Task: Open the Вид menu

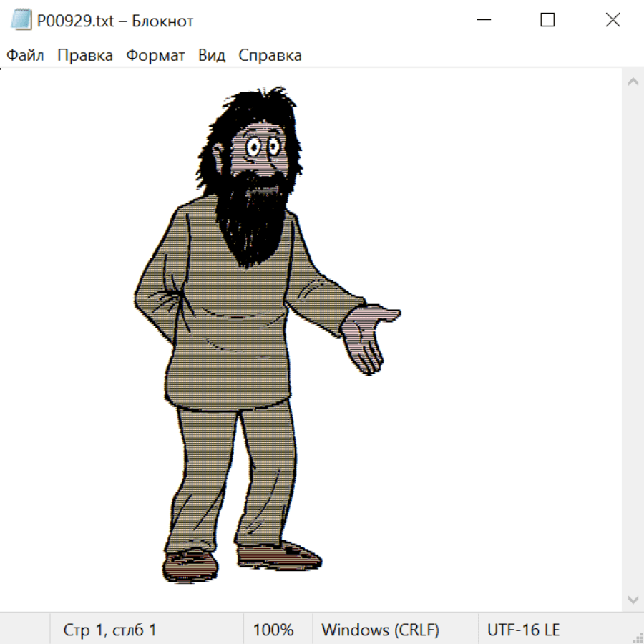Action: click(x=212, y=56)
